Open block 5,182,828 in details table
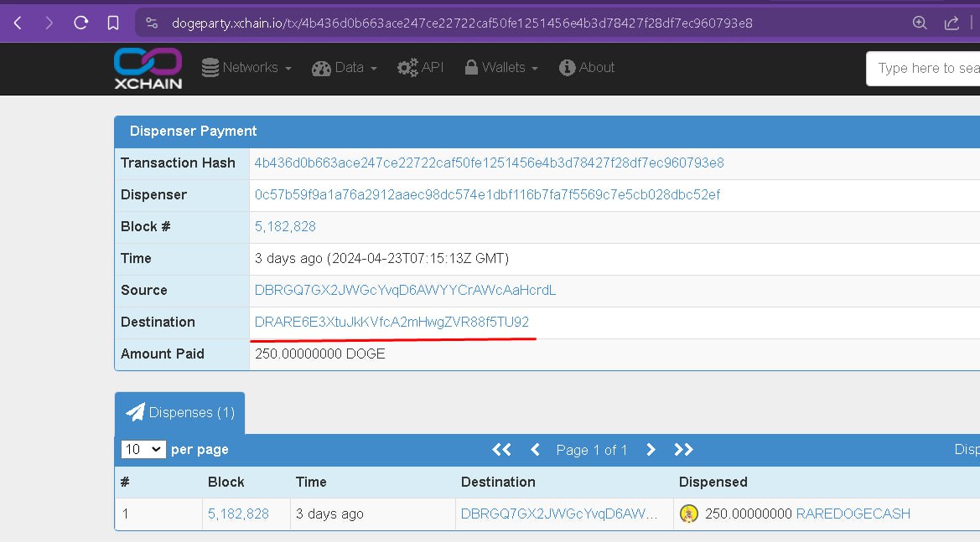The width and height of the screenshot is (980, 542). (285, 227)
